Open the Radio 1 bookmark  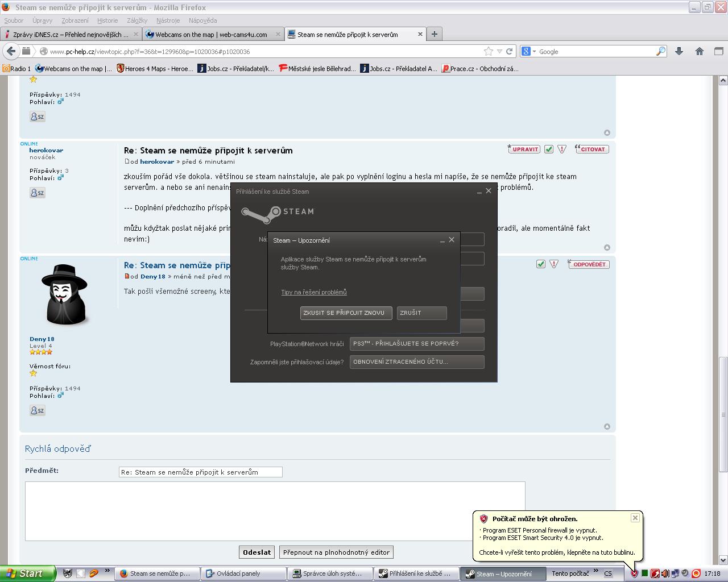16,69
